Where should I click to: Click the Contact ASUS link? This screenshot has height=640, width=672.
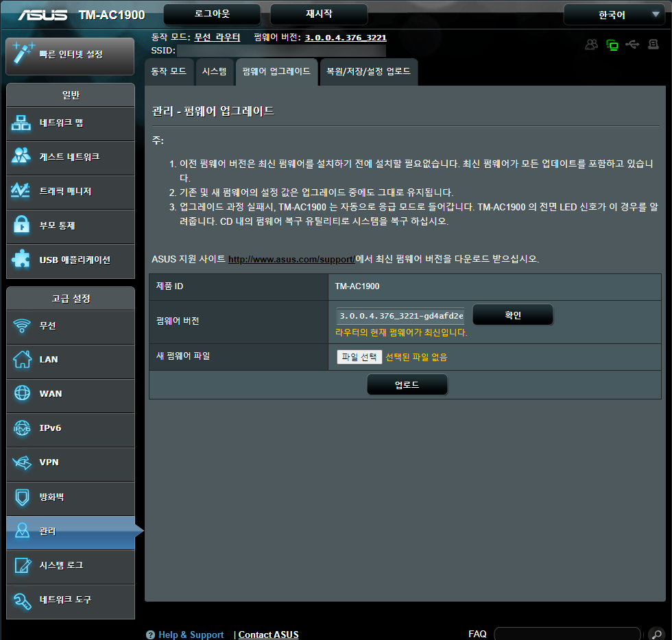[x=268, y=635]
